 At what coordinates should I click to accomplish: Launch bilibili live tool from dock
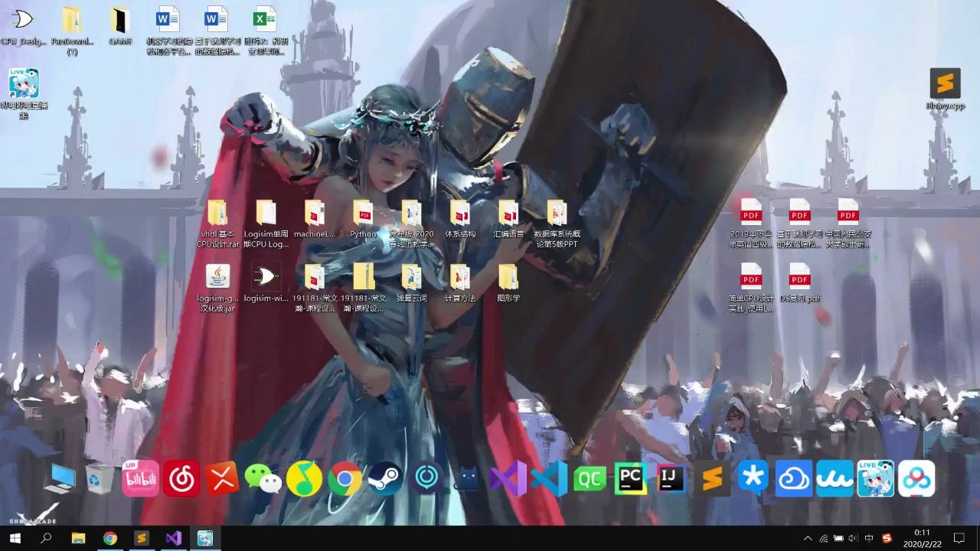875,478
